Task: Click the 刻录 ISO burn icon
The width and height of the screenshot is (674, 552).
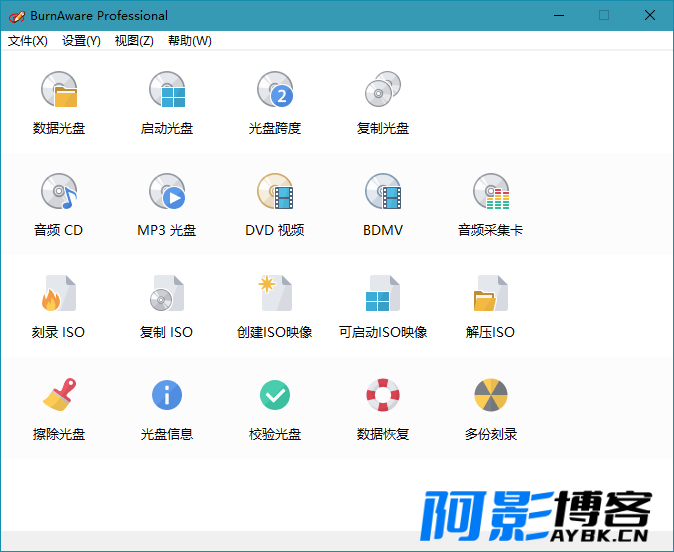Action: (x=59, y=293)
